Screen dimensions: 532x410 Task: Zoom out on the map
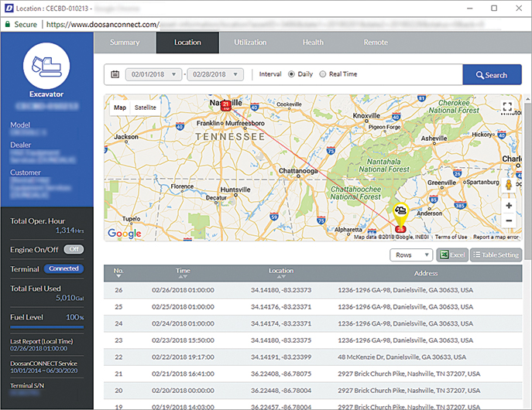[x=509, y=221]
